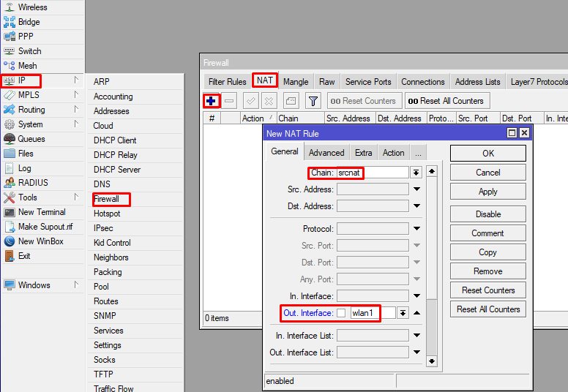Screen dimensions: 568x392
Task: Click the Disable button in the dialog
Action: click(488, 214)
